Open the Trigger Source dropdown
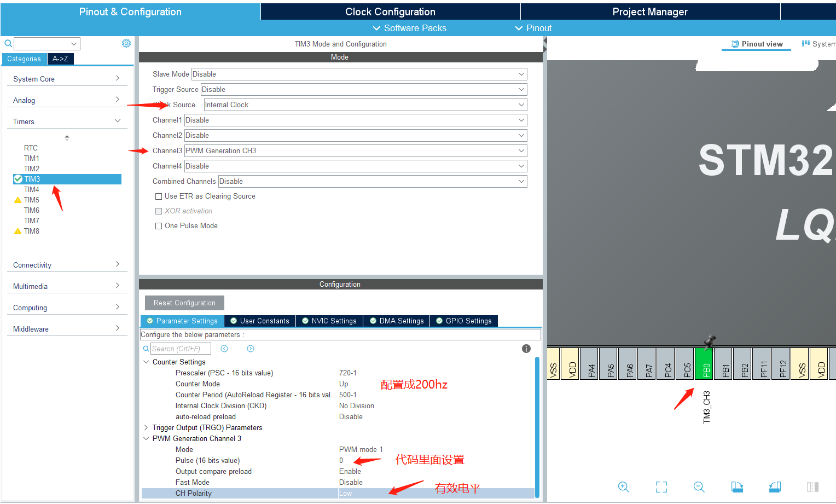Screen dimensions: 836x504 364,89
